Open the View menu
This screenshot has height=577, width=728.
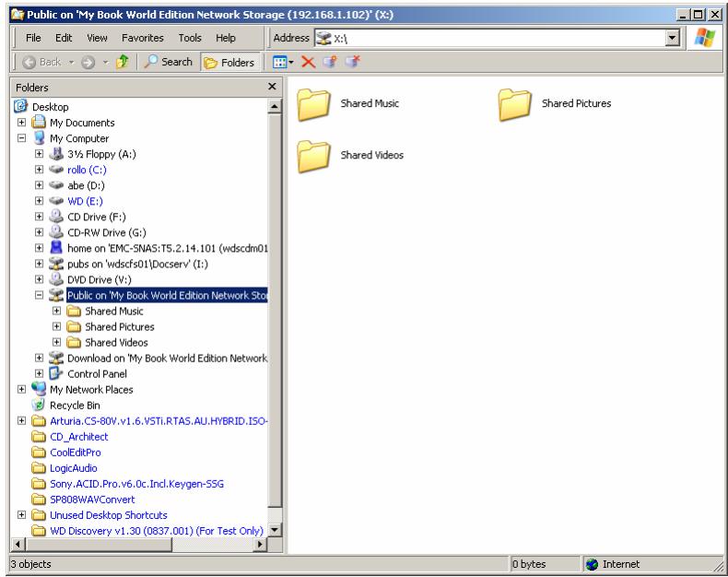(97, 38)
